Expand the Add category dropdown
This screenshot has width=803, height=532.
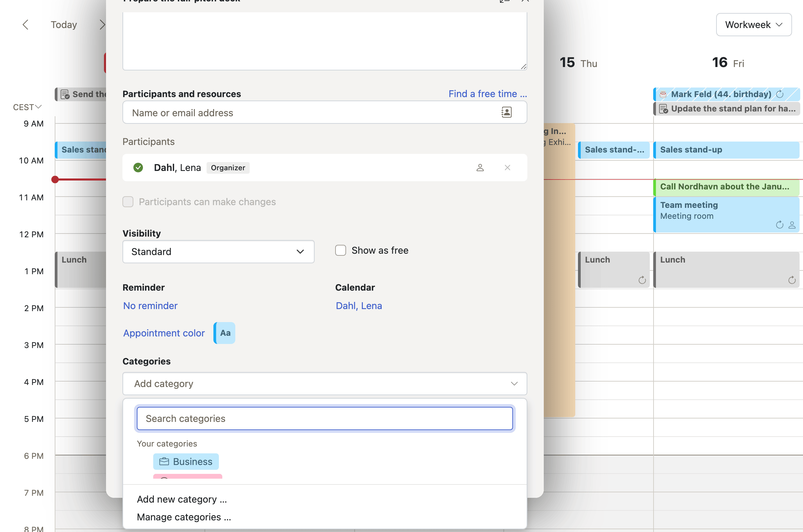point(325,384)
